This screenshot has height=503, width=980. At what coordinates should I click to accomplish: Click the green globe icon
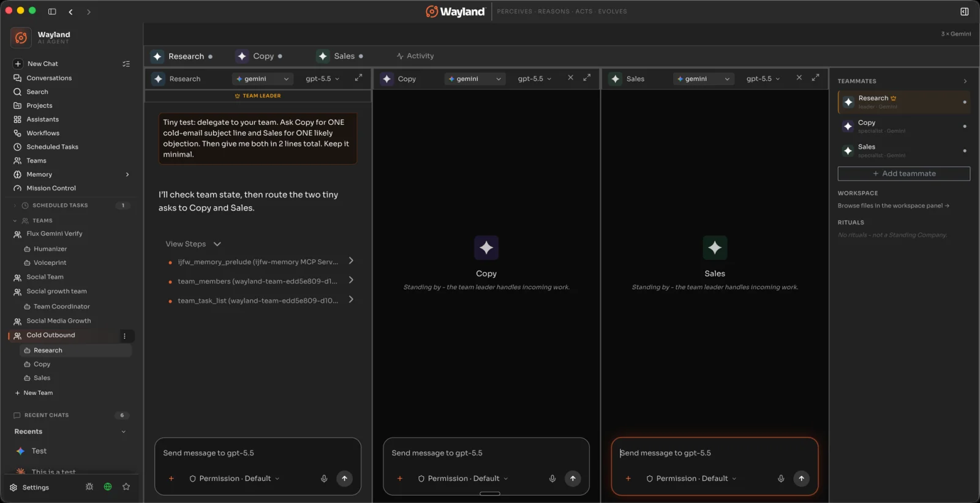[x=108, y=487]
